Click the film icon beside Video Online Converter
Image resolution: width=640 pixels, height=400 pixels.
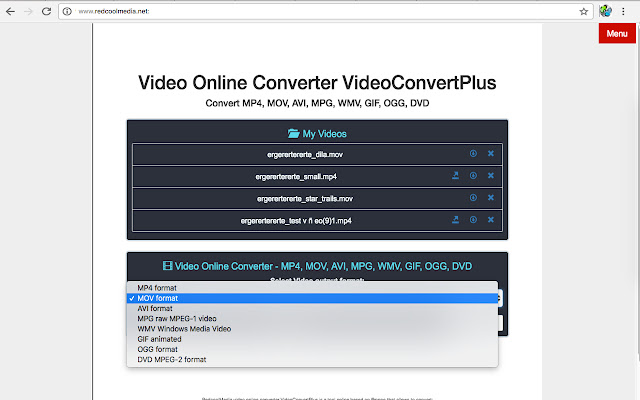pyautogui.click(x=167, y=266)
